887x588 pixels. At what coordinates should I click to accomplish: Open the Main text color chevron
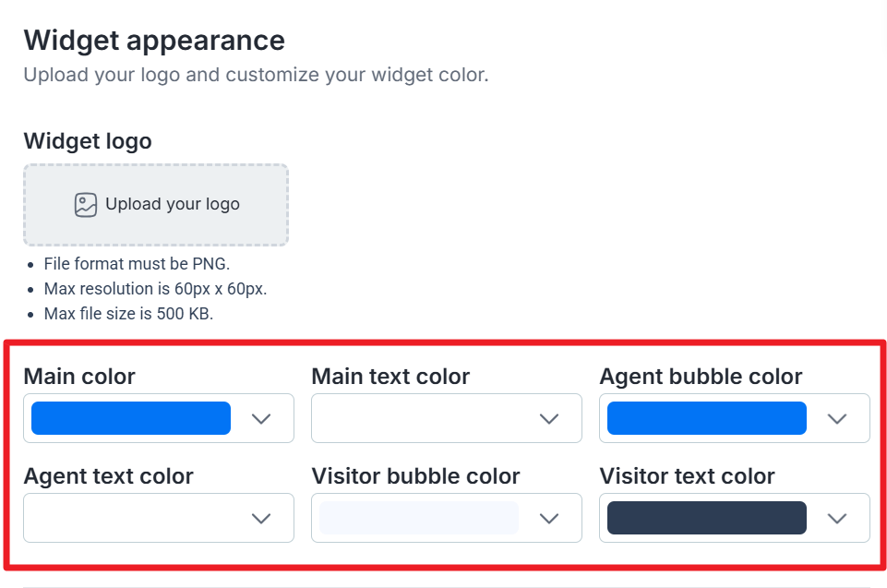click(549, 419)
